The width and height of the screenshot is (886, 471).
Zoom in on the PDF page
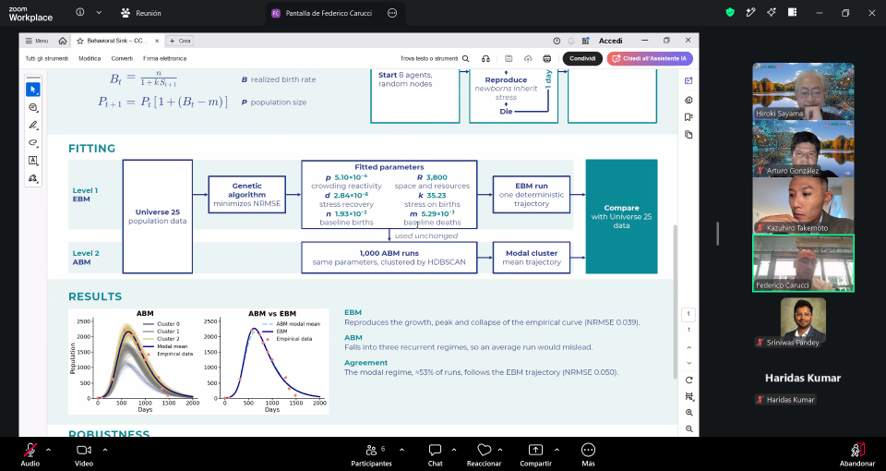[x=689, y=413]
